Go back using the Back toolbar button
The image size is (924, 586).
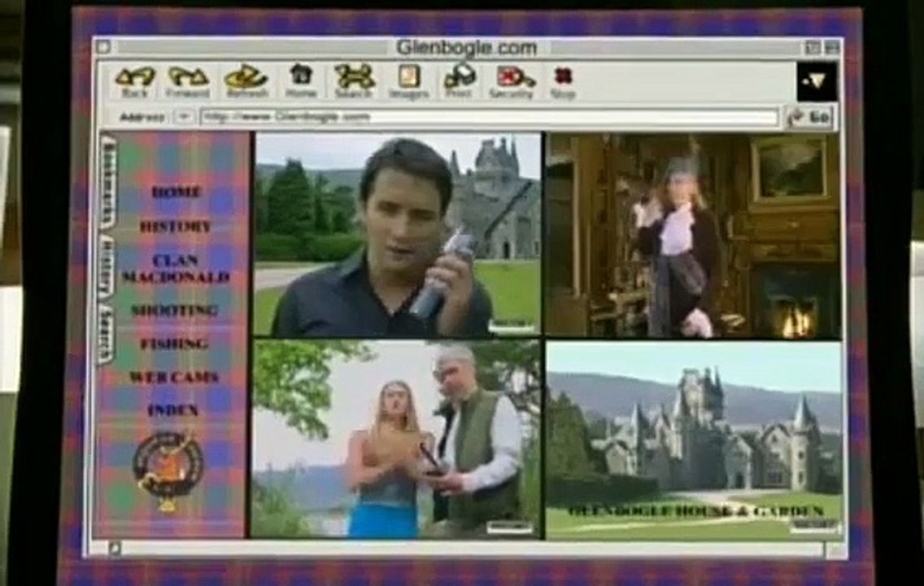pos(134,82)
